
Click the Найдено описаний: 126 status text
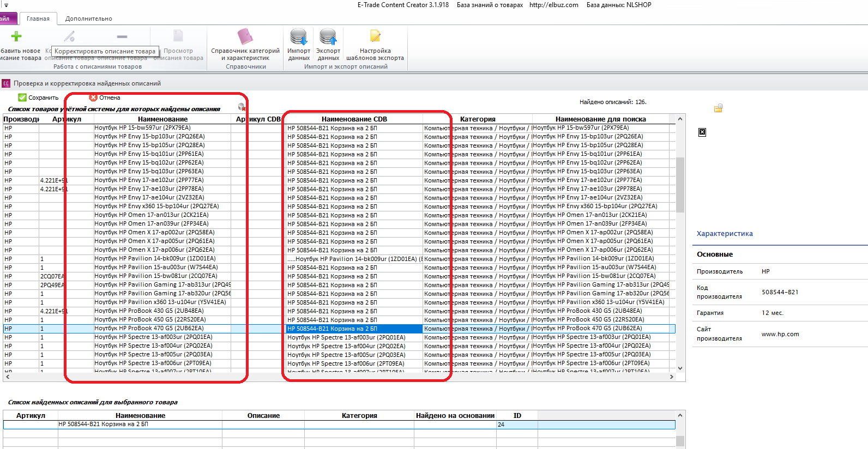[613, 102]
